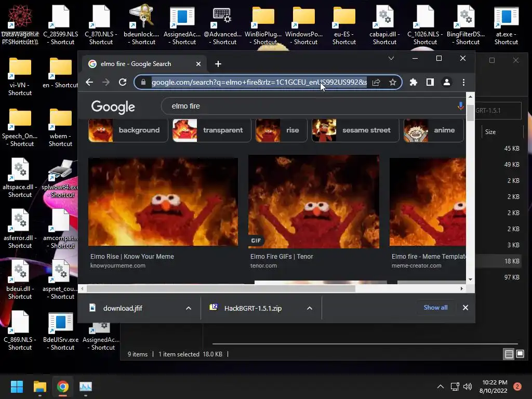This screenshot has width=532, height=399.
Task: Select at.exe shortcut on desktop
Action: pos(506,24)
